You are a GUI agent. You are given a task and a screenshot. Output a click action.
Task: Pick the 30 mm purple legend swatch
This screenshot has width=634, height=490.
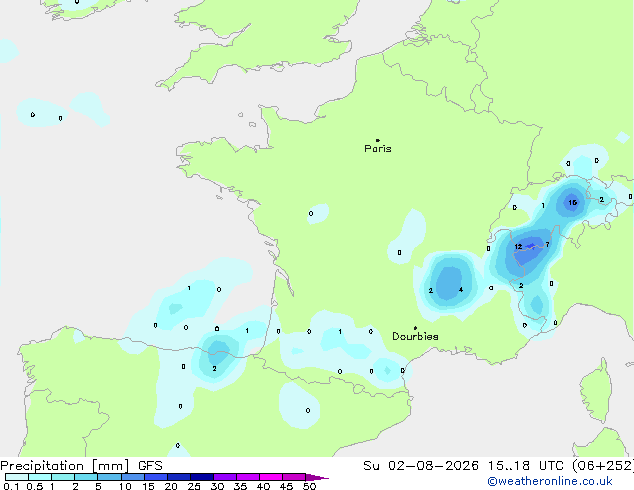pos(224,477)
